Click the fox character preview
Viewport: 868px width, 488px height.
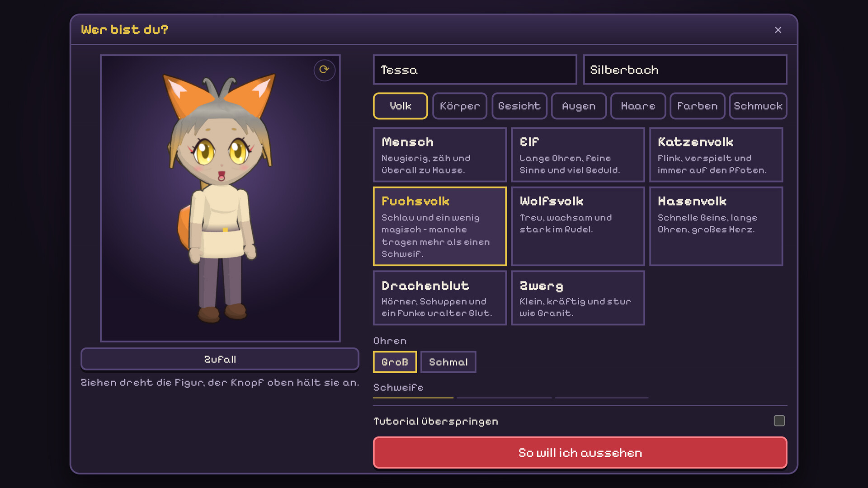[x=220, y=198]
